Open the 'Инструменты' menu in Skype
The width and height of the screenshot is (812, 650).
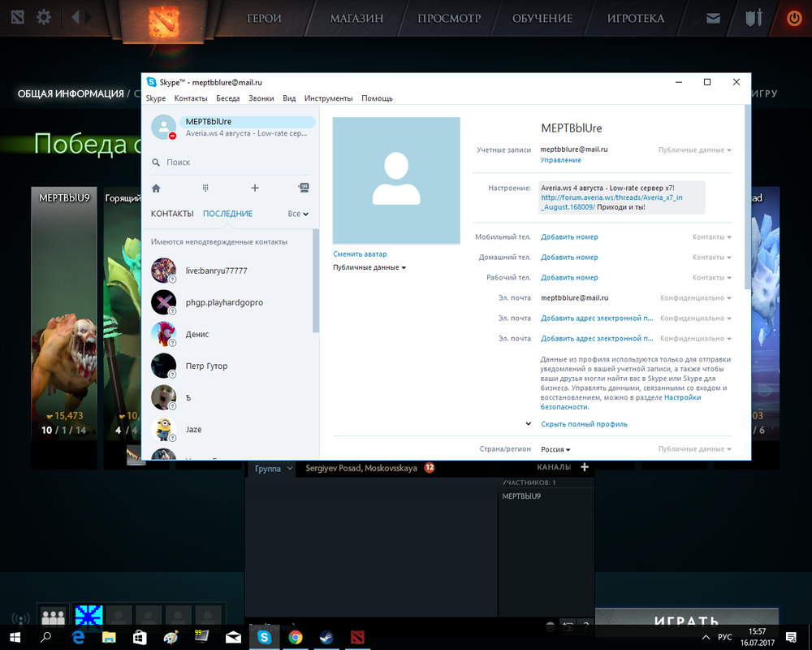(x=328, y=98)
